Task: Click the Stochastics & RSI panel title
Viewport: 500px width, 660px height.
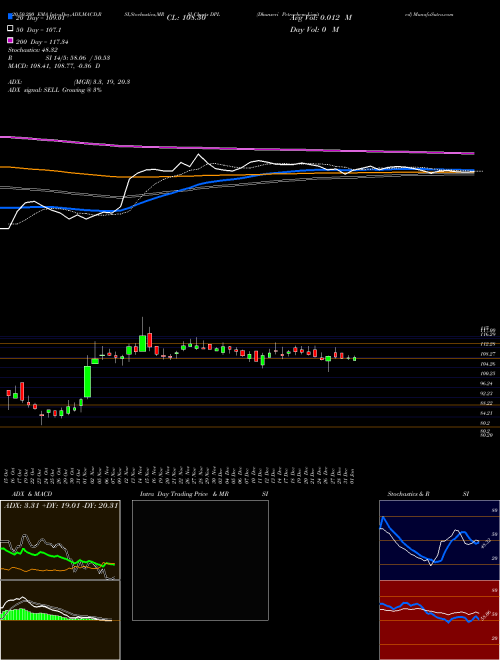Action: click(428, 494)
